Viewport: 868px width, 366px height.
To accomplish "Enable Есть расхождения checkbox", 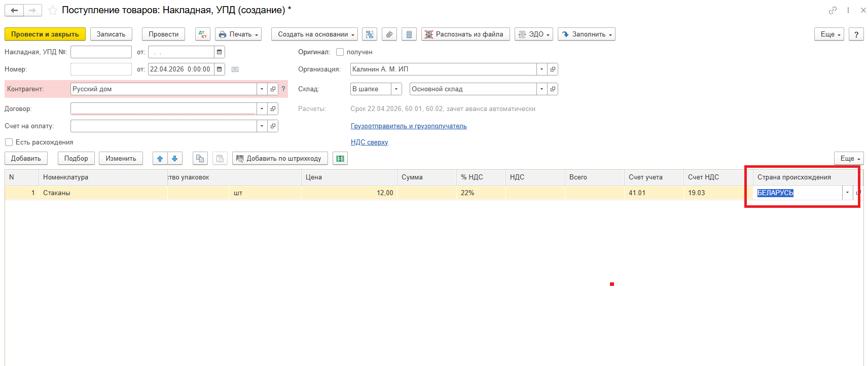I will tap(9, 142).
